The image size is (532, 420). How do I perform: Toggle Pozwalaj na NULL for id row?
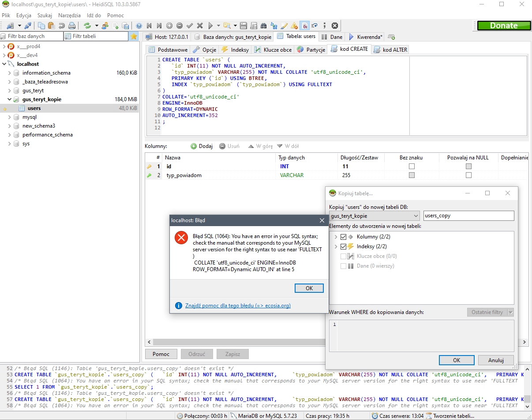[468, 166]
